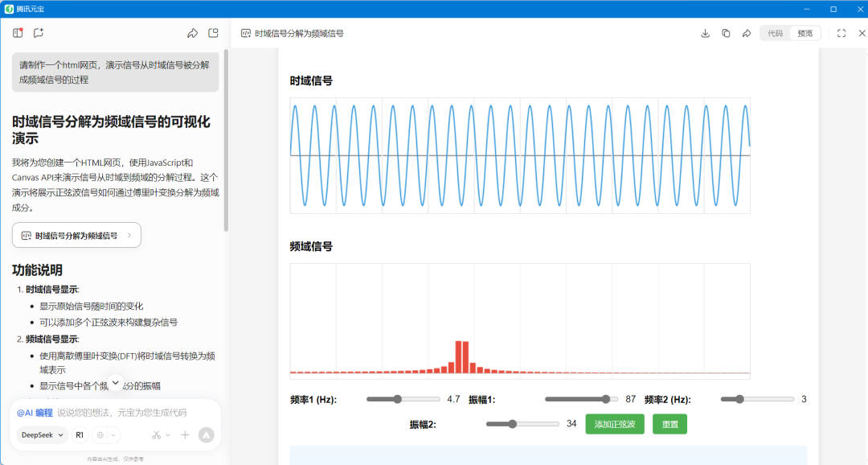Toggle R1 deep thinking mode

(80, 435)
